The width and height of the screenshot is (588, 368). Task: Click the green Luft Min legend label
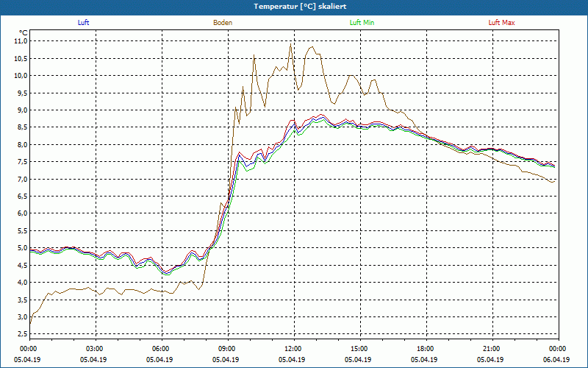(x=362, y=23)
